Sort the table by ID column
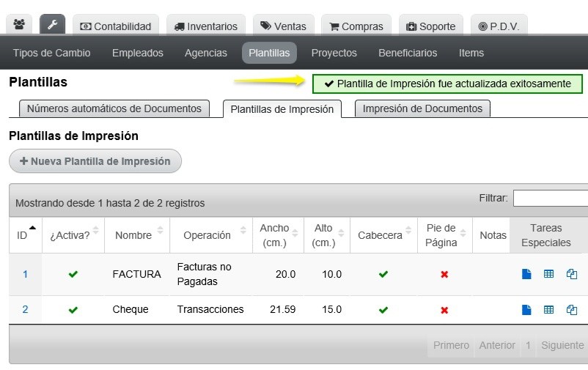Image resolution: width=588 pixels, height=370 pixels. tap(26, 235)
